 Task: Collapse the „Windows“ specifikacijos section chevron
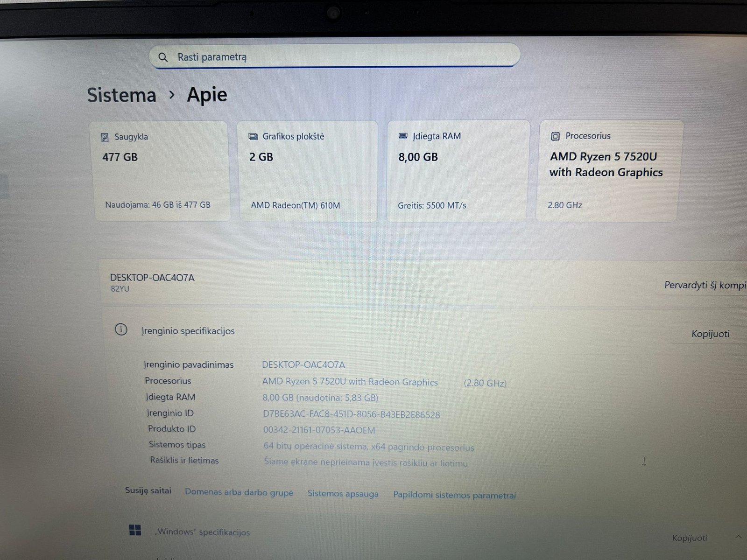coord(738,537)
